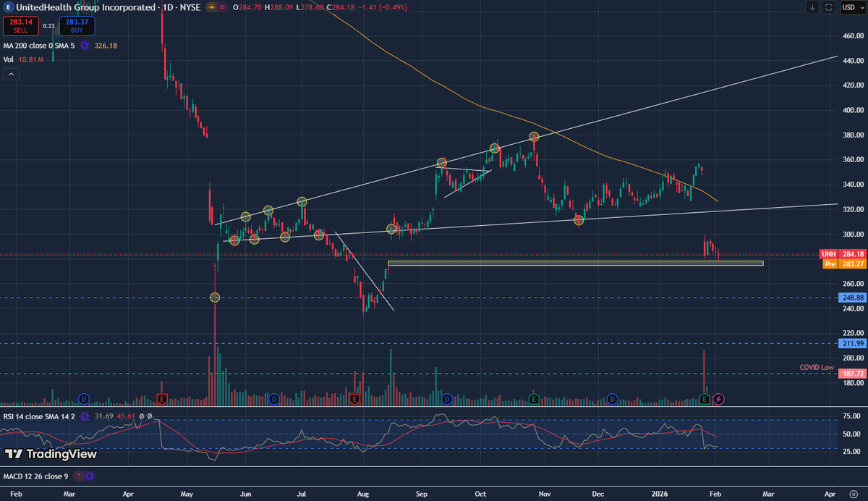Click the dividend marker in September
Image resolution: width=868 pixels, height=501 pixels.
click(x=446, y=399)
